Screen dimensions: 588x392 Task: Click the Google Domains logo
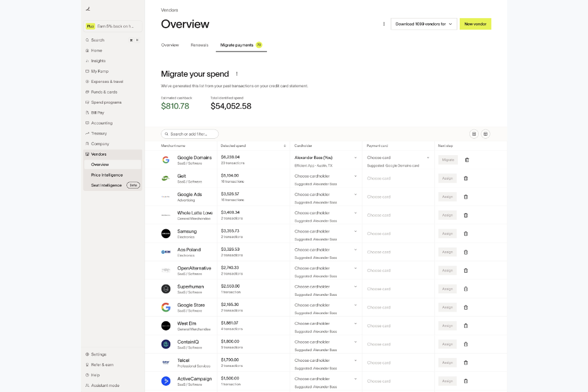(x=166, y=160)
